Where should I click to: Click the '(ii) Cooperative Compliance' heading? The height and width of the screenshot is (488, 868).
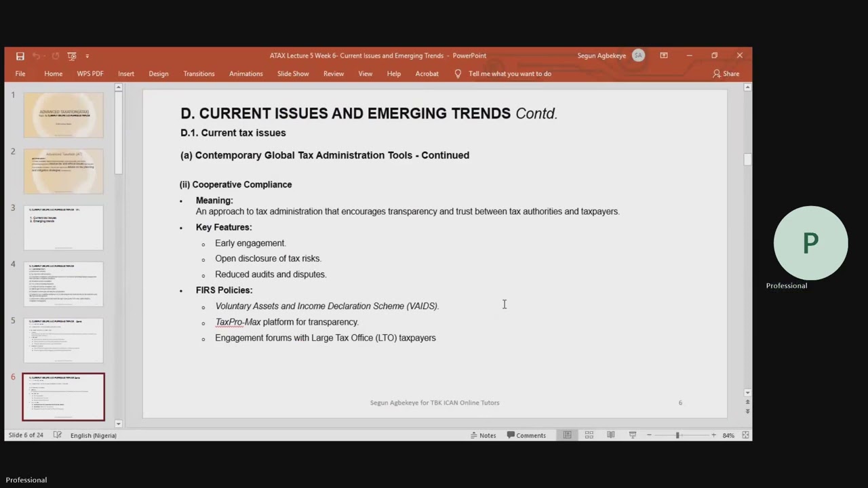(235, 184)
